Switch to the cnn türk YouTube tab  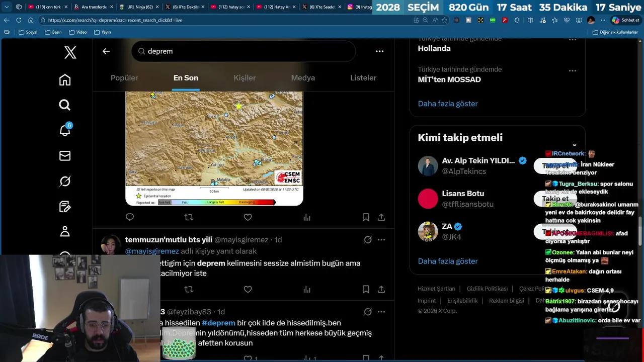pos(48,7)
